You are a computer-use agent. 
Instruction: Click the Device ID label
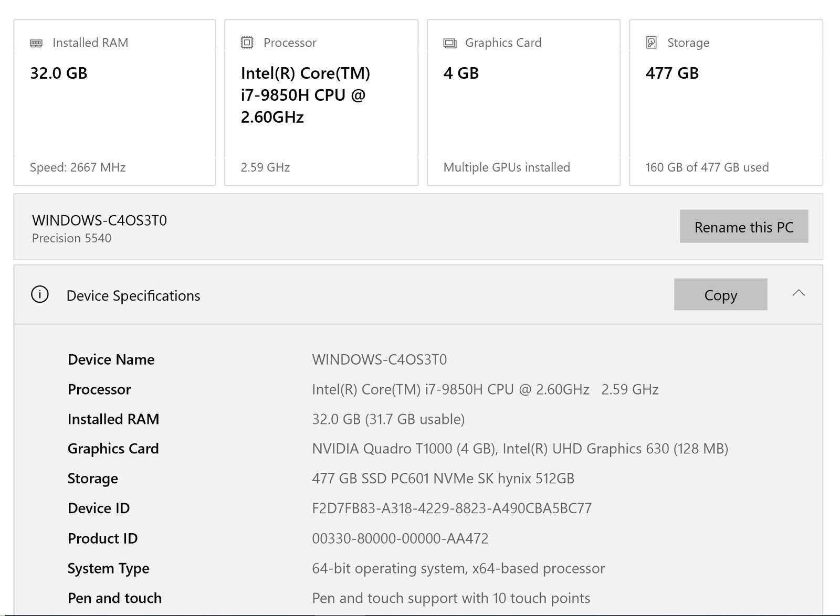(99, 508)
